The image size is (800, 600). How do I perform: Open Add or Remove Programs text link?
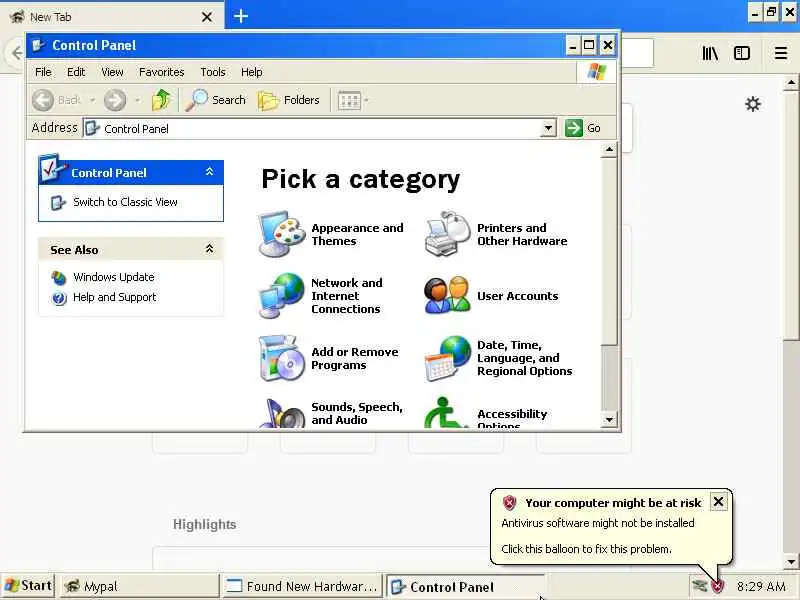pyautogui.click(x=355, y=358)
